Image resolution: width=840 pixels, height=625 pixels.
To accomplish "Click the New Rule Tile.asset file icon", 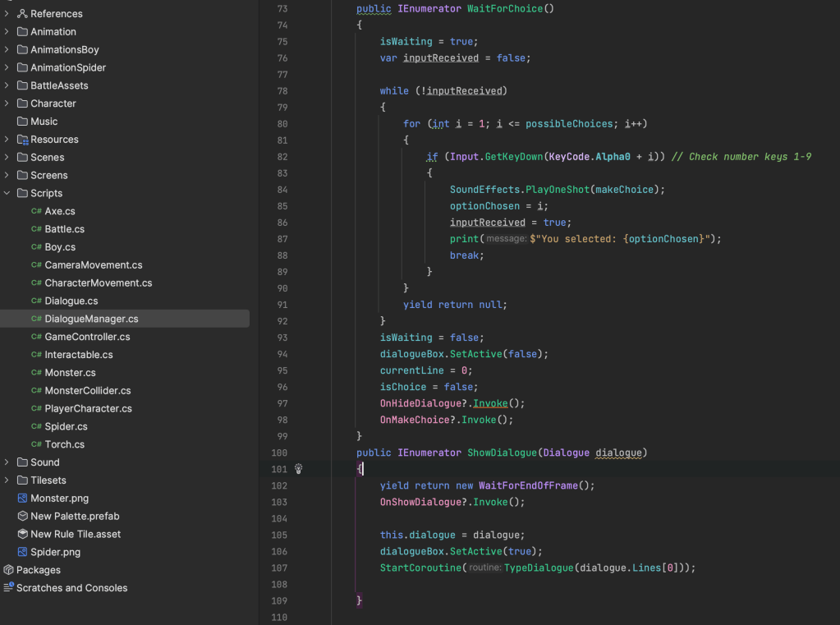I will tap(23, 535).
